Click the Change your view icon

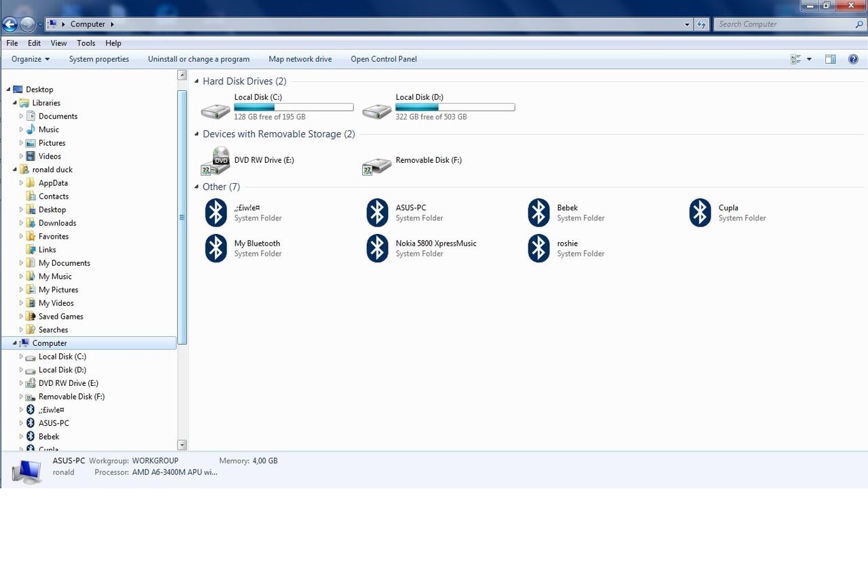coord(796,60)
